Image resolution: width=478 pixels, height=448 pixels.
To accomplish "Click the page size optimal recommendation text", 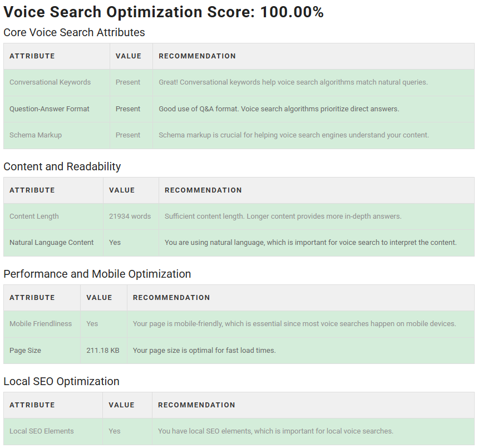I will coord(204,351).
